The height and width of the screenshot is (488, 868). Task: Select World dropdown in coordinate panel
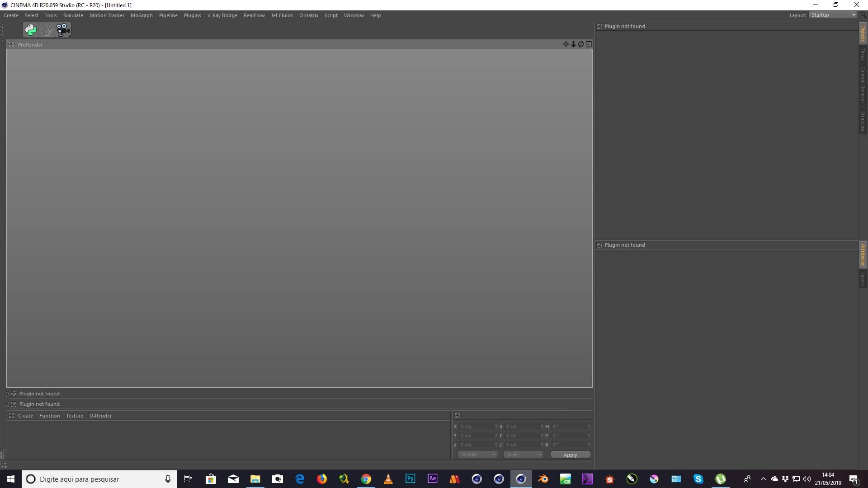(476, 454)
